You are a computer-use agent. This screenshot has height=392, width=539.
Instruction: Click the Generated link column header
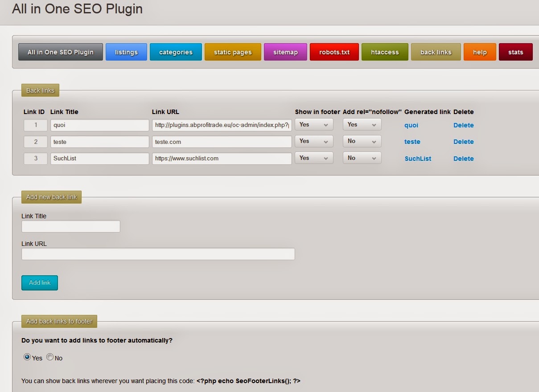point(428,112)
